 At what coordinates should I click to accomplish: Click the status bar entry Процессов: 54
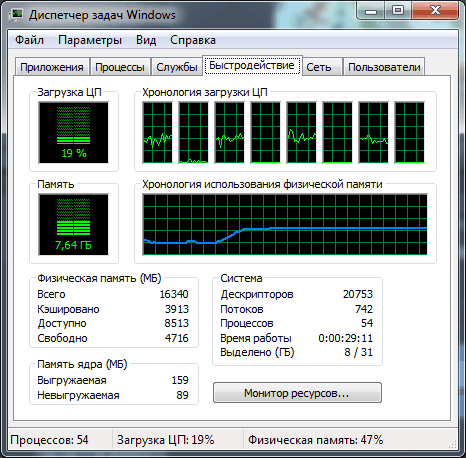pyautogui.click(x=49, y=440)
